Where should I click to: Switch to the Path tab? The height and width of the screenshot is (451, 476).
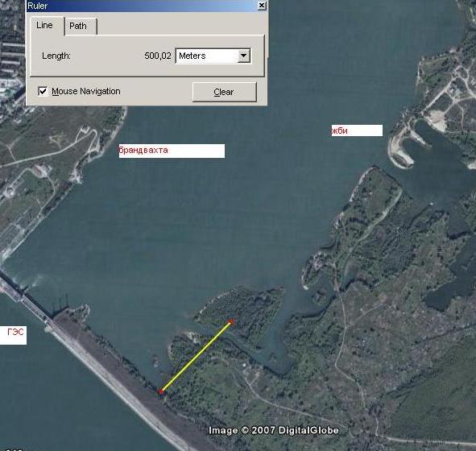click(x=81, y=27)
